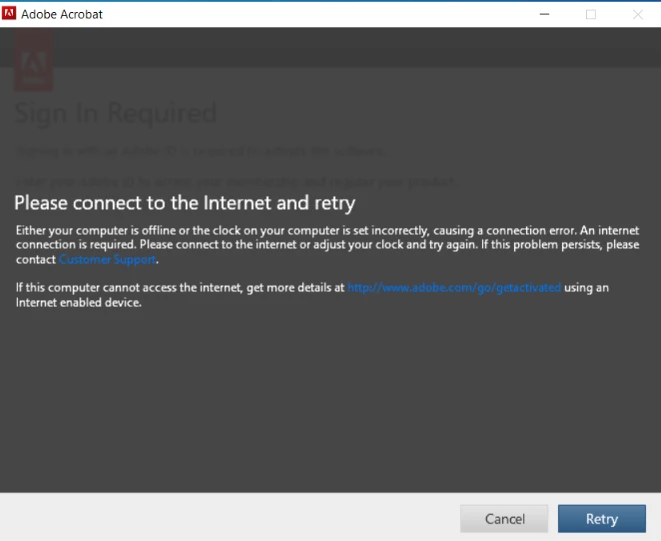The width and height of the screenshot is (661, 541).
Task: Open the adobe.com/go/getactivated link
Action: click(x=454, y=288)
